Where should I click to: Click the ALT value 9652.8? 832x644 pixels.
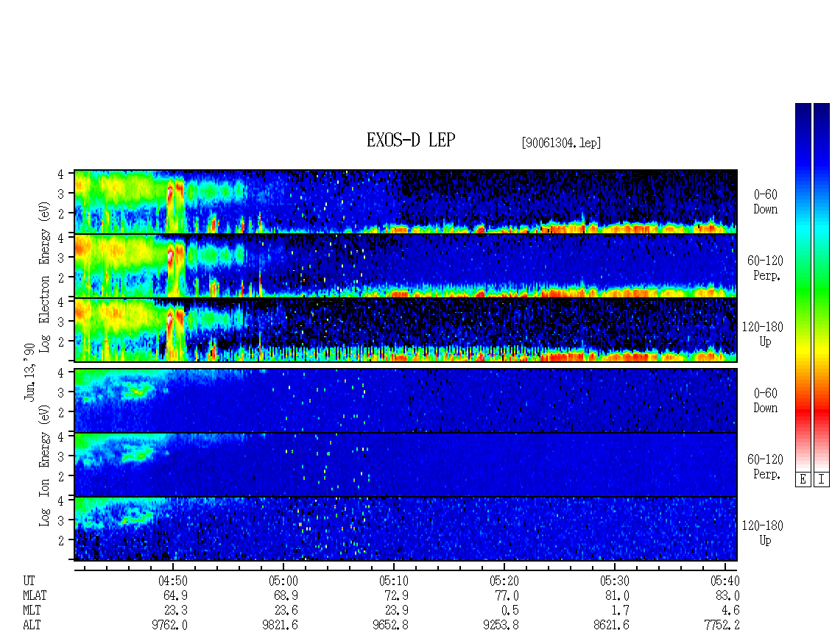coord(390,626)
